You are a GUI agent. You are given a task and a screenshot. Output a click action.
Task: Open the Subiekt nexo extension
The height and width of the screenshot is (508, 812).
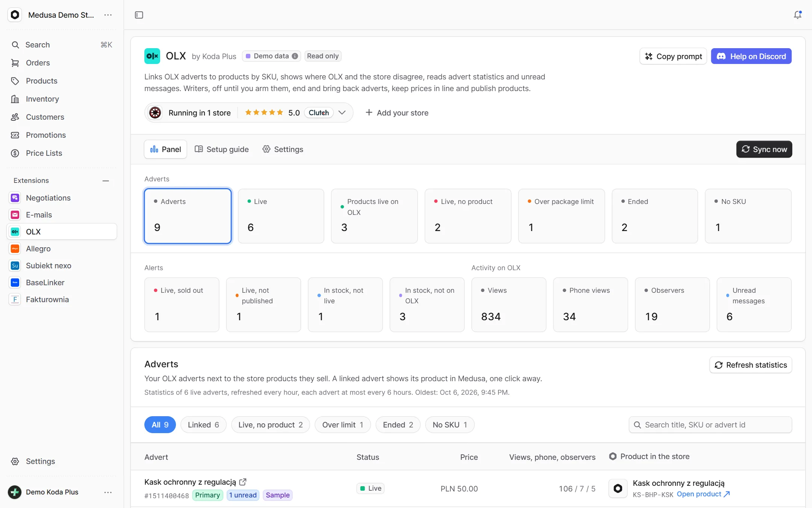[x=62, y=266]
